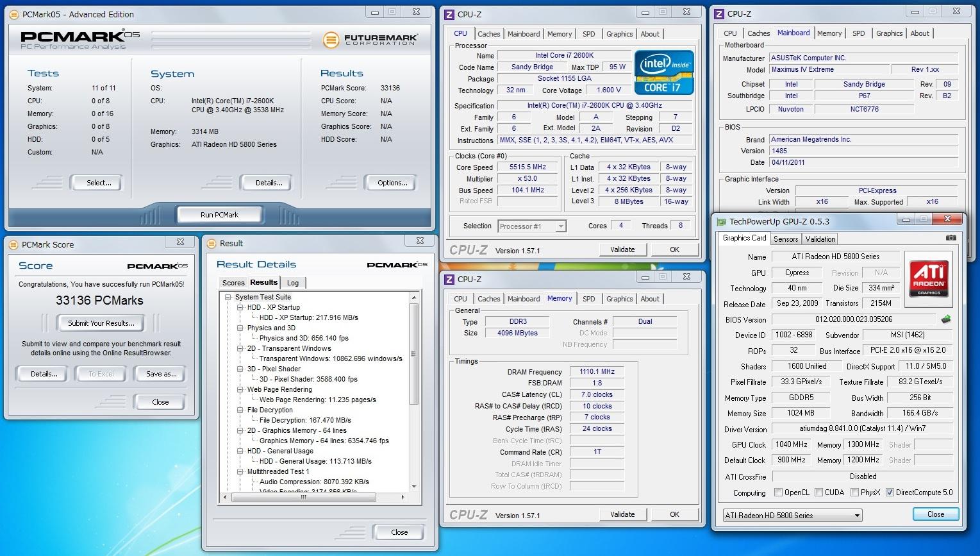Click the BIOS Version 012.020.000.023.035206 field
Viewport: 980px width, 556px height.
[x=853, y=319]
